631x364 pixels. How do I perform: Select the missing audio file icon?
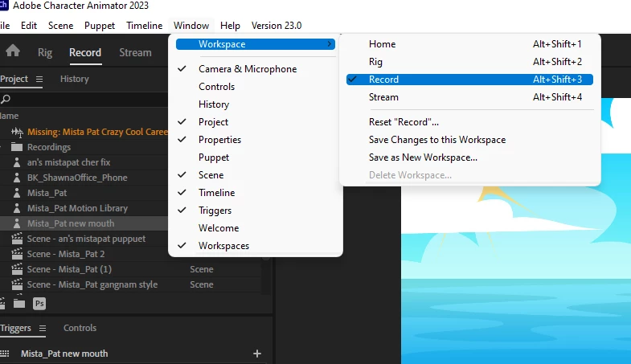pyautogui.click(x=17, y=132)
